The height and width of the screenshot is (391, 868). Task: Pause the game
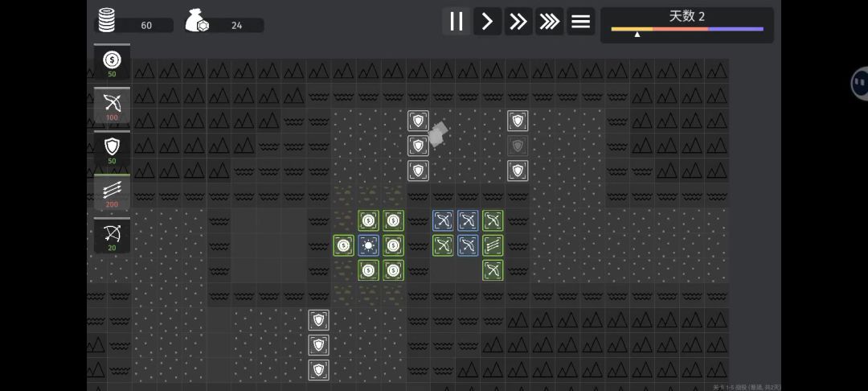[456, 22]
